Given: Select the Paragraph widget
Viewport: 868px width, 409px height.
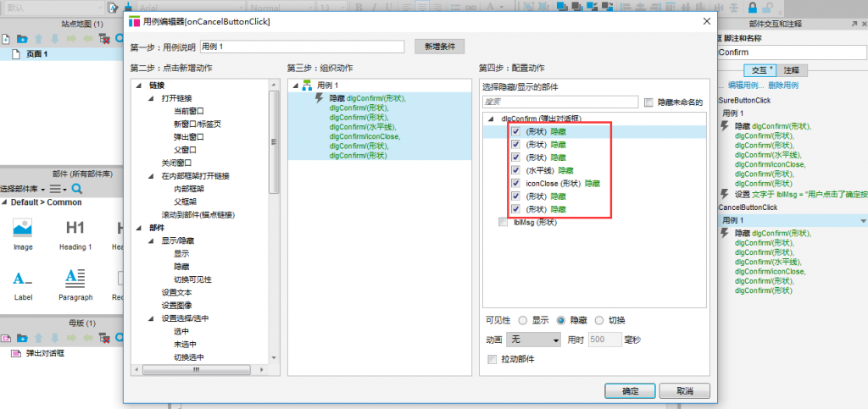Looking at the screenshot, I should coord(75,284).
